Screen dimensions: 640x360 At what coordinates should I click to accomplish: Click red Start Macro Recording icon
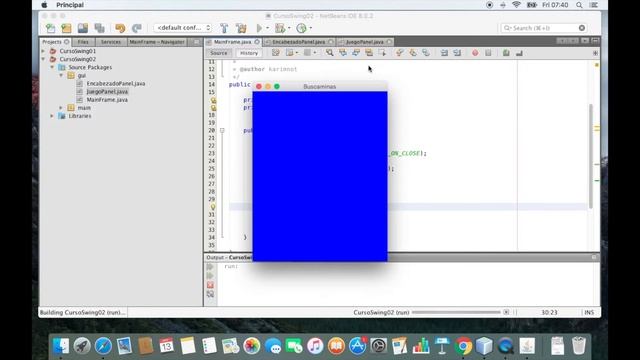[475, 53]
